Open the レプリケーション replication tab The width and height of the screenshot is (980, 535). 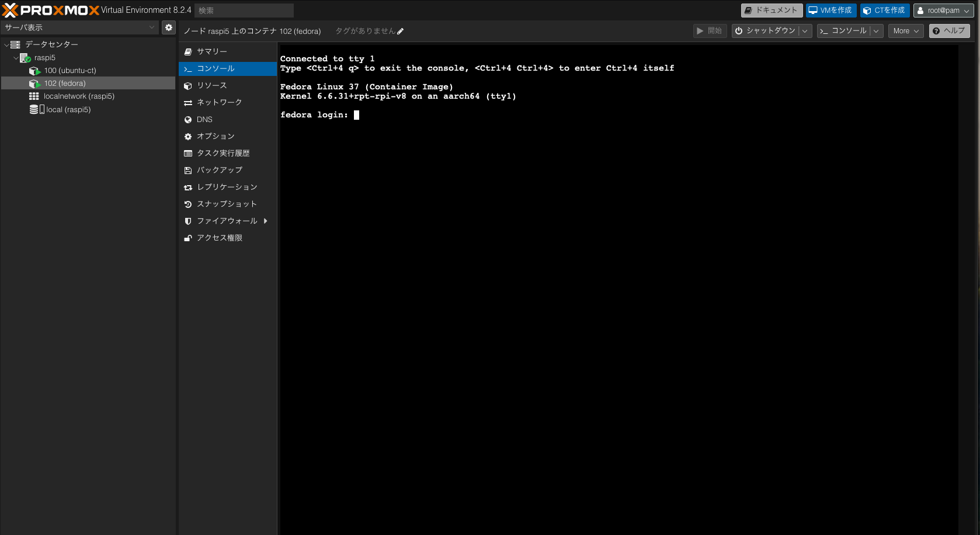pos(228,187)
